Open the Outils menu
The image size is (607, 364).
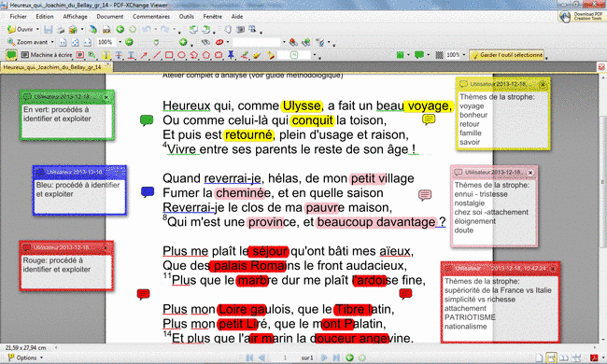(x=186, y=17)
